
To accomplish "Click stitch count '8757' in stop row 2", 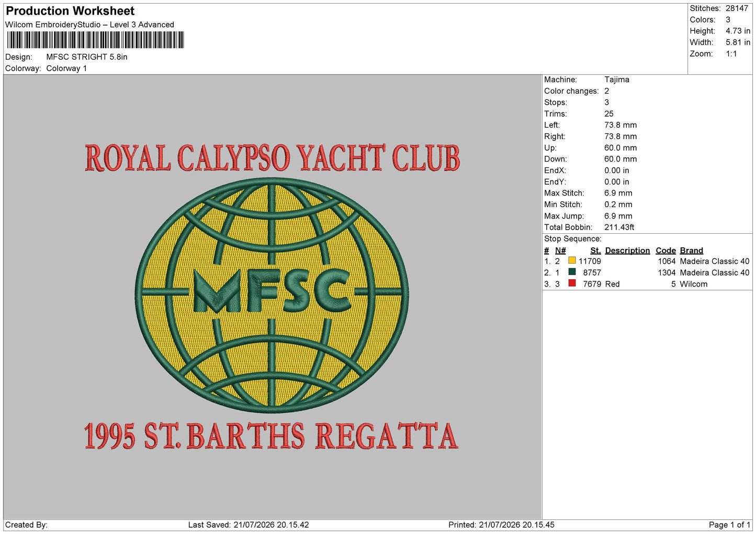I will tap(592, 273).
